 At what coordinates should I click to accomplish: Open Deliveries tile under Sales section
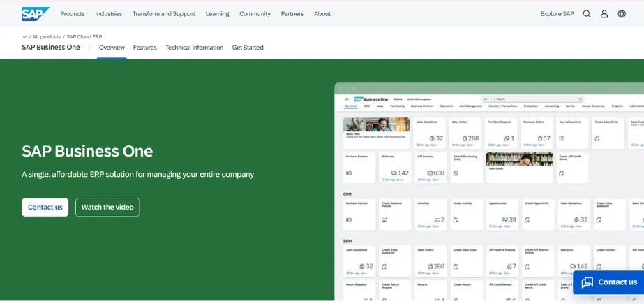[x=574, y=261]
